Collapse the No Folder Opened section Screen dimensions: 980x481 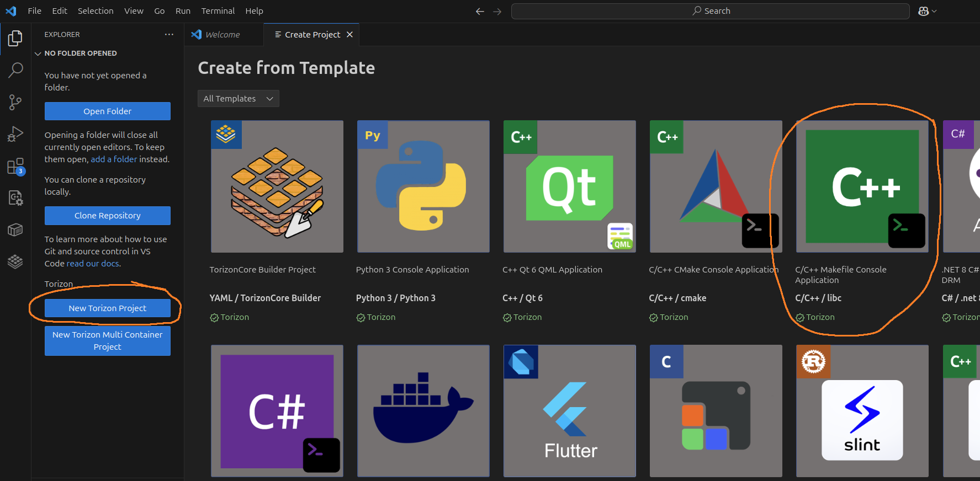38,54
